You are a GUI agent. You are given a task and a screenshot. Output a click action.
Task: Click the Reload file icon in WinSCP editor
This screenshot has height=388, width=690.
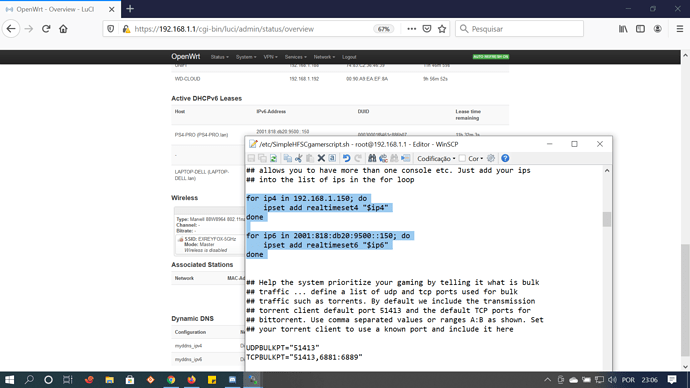(x=273, y=158)
